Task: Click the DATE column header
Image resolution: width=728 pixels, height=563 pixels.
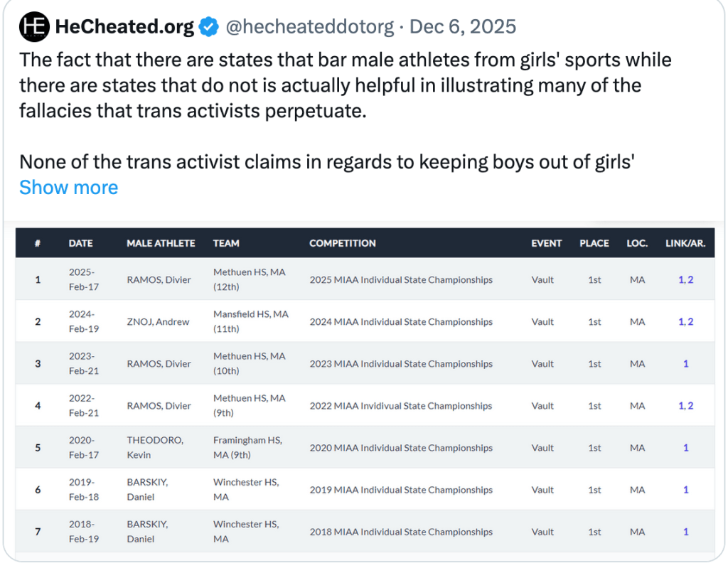Action: pyautogui.click(x=80, y=243)
